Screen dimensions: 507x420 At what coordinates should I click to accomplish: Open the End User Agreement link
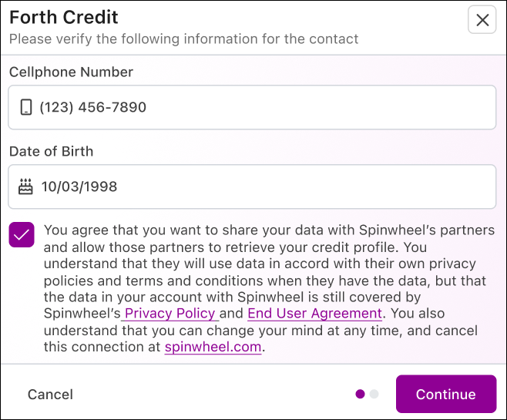314,314
